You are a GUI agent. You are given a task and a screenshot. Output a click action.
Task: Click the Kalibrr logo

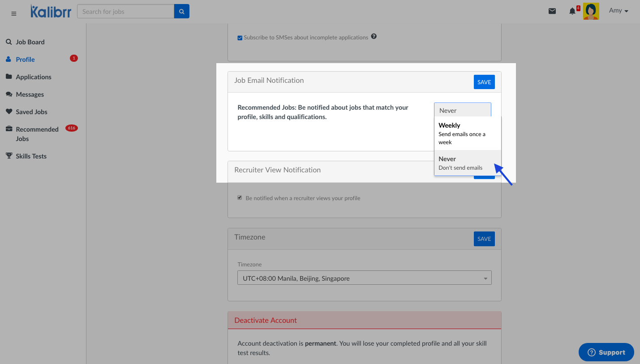(51, 12)
